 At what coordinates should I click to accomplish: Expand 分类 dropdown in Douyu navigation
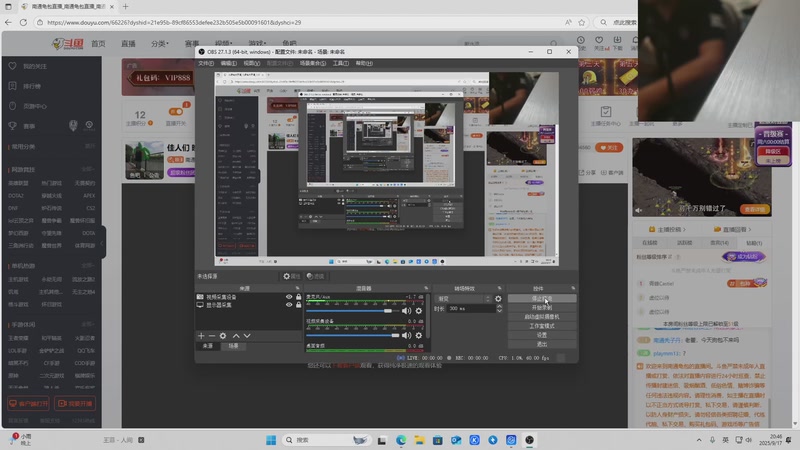pos(160,44)
